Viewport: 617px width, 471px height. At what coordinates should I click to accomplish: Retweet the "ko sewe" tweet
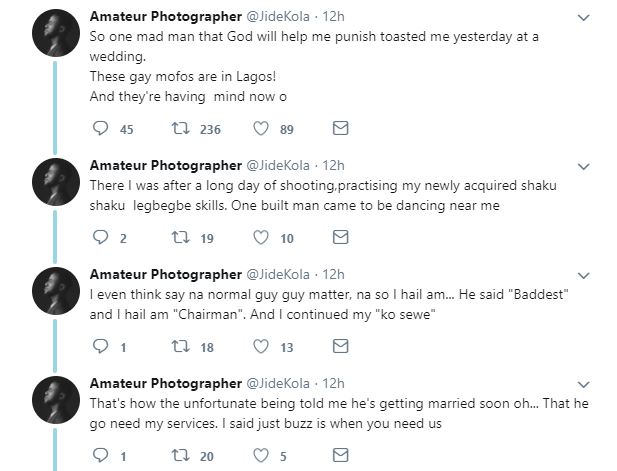(182, 346)
